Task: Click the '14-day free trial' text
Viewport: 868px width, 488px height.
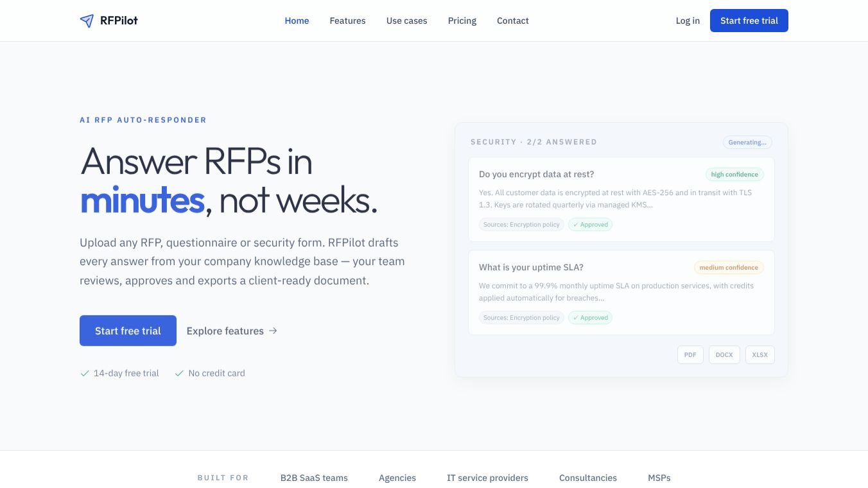Action: pos(126,373)
